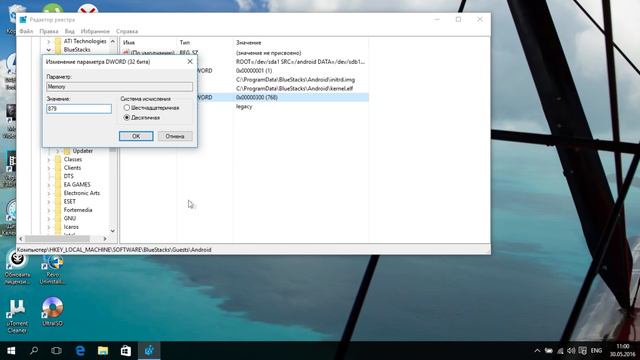Viewport: 640px width, 360px height.
Task: Click the ENG language indicator
Action: (596, 351)
